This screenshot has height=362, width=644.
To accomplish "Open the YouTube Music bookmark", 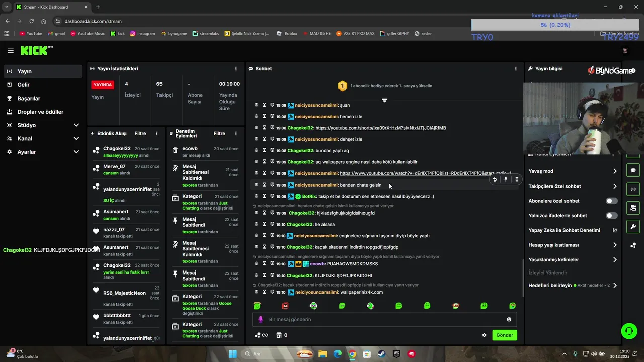I will pyautogui.click(x=88, y=33).
